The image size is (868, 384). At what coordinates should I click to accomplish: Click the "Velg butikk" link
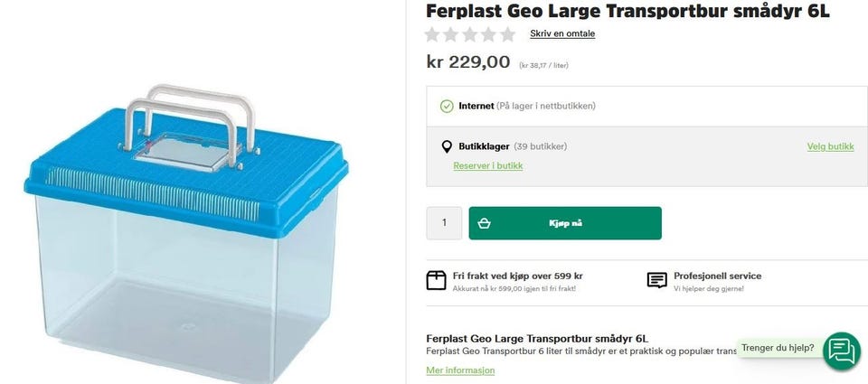[x=830, y=146]
